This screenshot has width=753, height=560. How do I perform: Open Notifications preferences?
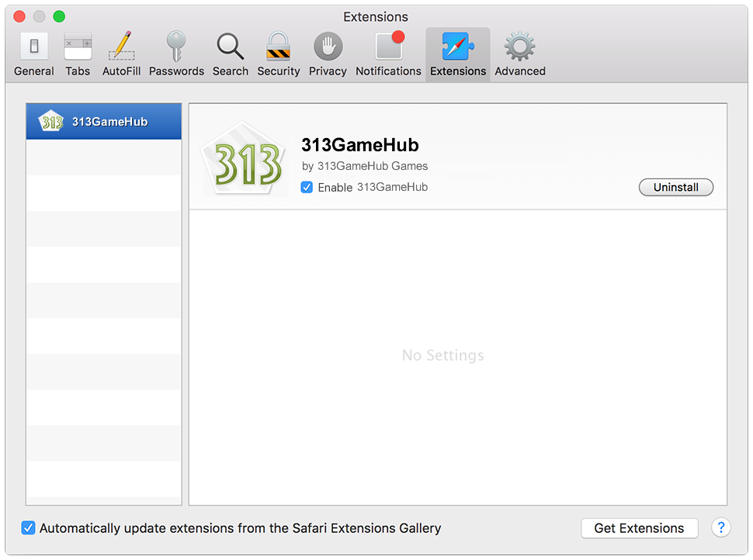(x=388, y=54)
